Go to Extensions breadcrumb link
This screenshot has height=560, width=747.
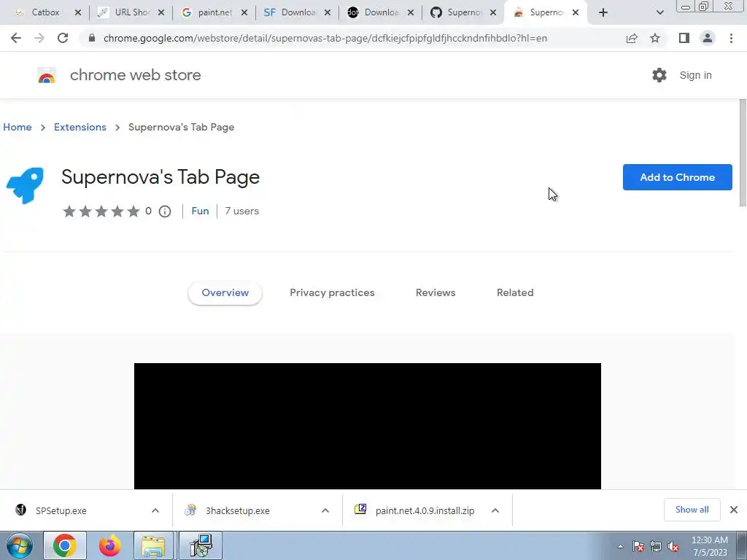[80, 127]
